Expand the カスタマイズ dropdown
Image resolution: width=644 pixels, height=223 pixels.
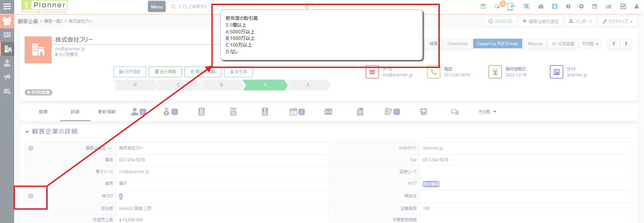(617, 21)
